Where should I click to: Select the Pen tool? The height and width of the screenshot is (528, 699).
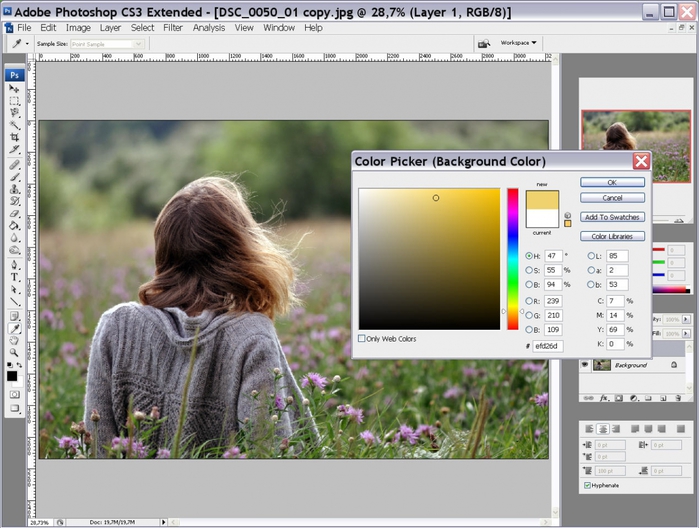[x=15, y=265]
